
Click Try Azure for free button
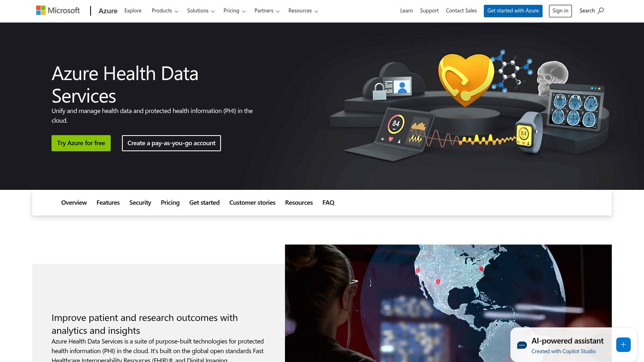(x=81, y=143)
